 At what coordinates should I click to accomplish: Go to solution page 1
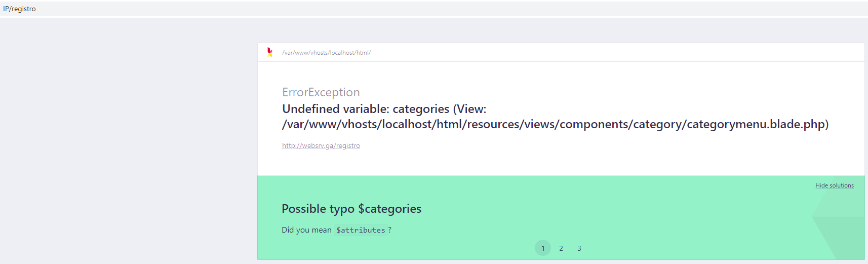tap(543, 248)
